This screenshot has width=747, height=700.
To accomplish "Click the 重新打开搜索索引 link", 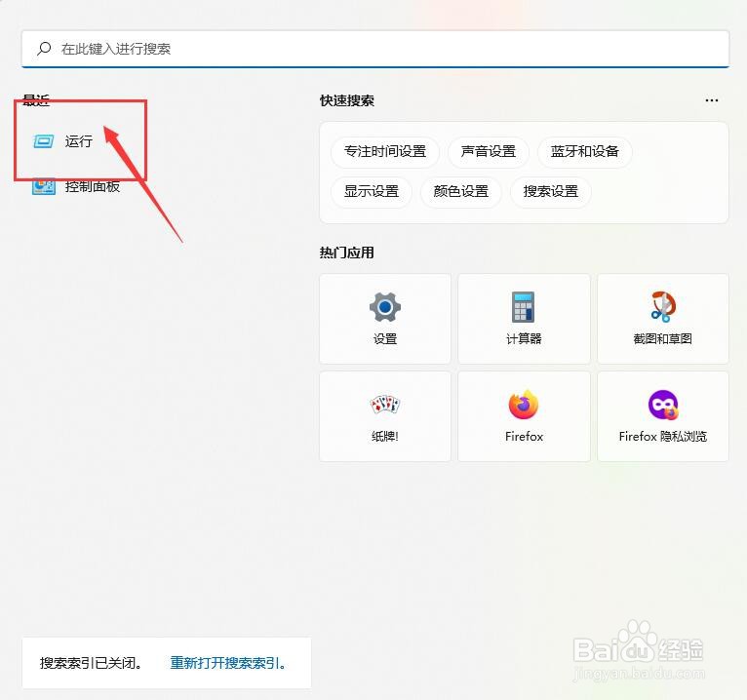I will [228, 663].
